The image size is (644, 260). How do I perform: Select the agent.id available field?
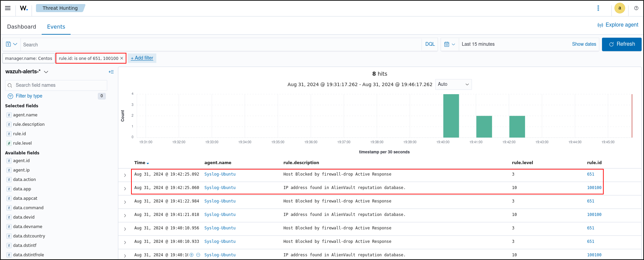click(21, 161)
